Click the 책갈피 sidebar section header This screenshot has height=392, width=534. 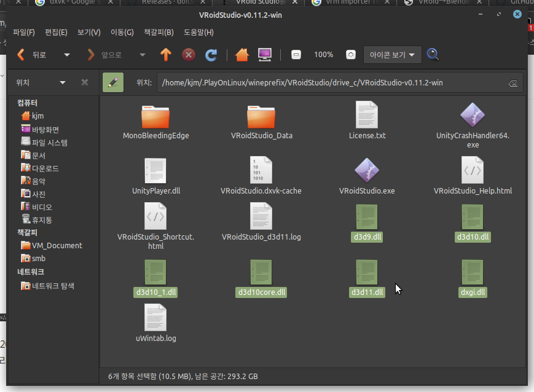(x=27, y=233)
